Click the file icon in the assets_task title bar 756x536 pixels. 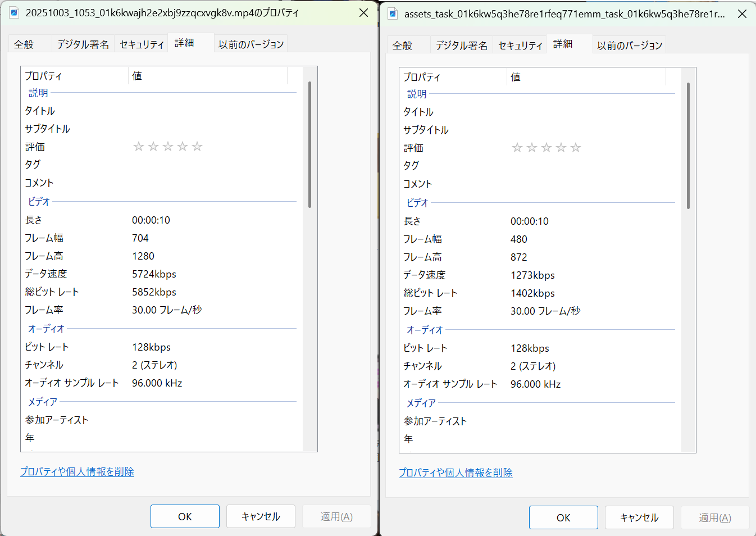click(x=393, y=13)
